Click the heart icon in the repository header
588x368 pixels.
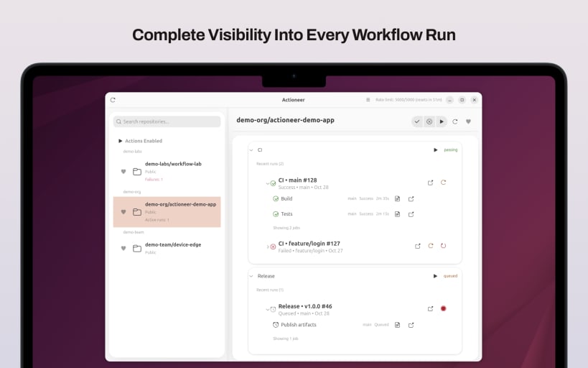coord(468,121)
